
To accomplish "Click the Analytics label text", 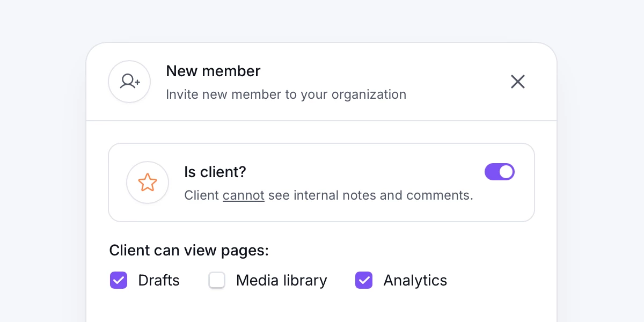I will (415, 280).
